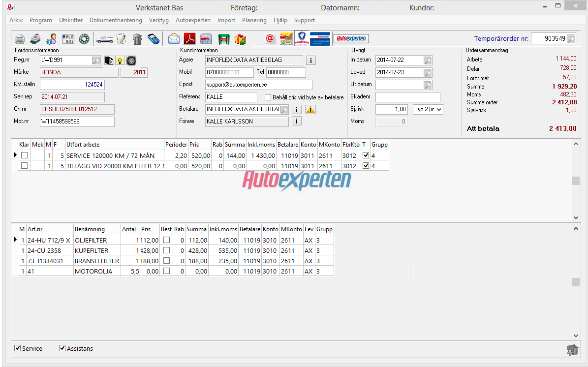Open the Lovad date lookup
The width and height of the screenshot is (588, 367).
point(428,73)
